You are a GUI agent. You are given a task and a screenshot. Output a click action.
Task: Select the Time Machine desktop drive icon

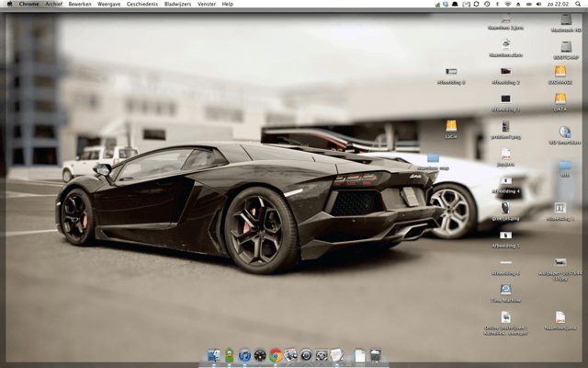coord(505,290)
